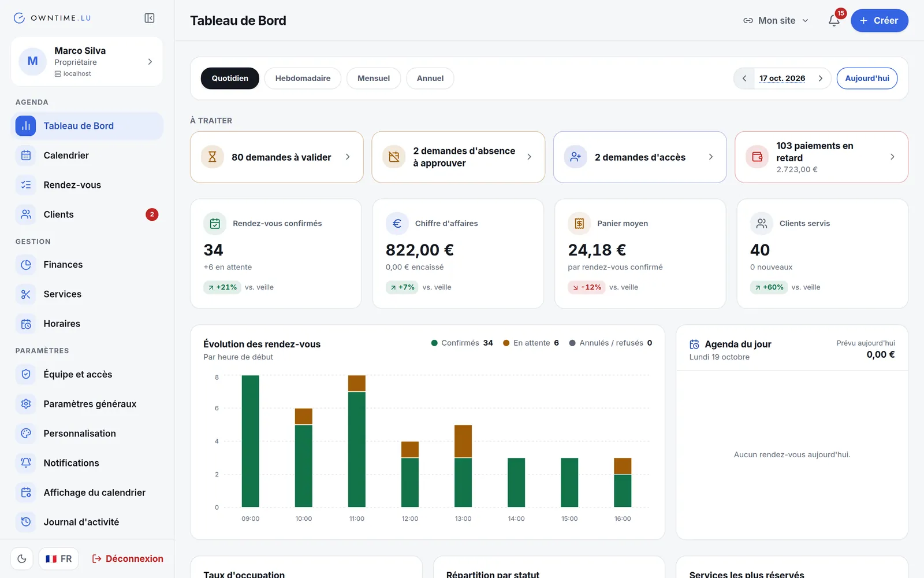Select the Quotidien tab
Screen dimensions: 924x578
tap(230, 79)
